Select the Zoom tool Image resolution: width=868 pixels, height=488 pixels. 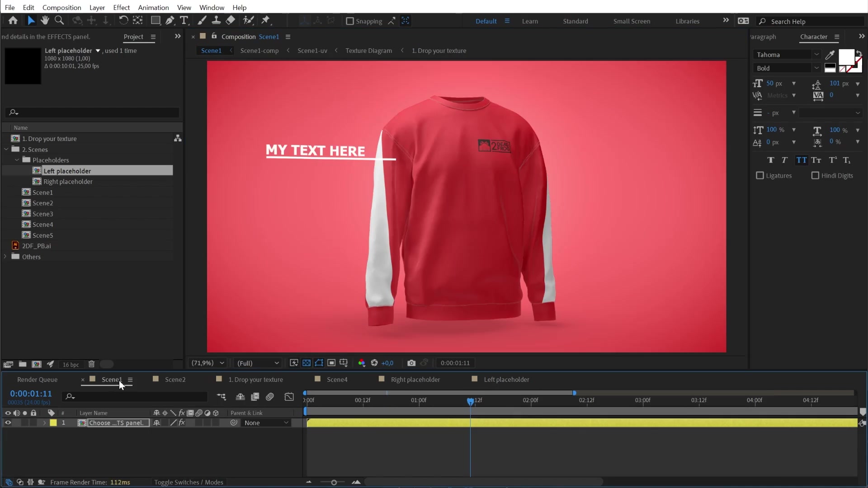[x=59, y=20]
